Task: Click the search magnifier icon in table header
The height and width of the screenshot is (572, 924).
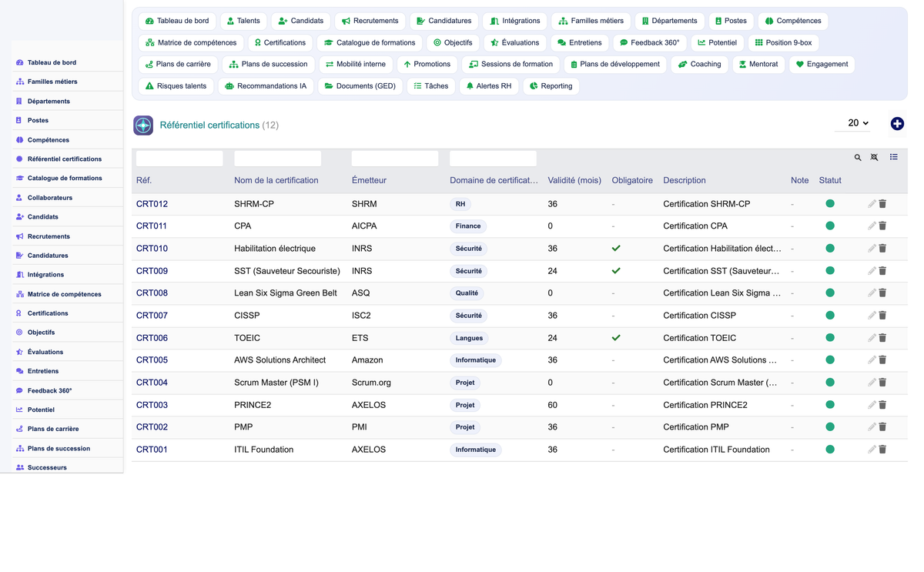Action: (858, 158)
